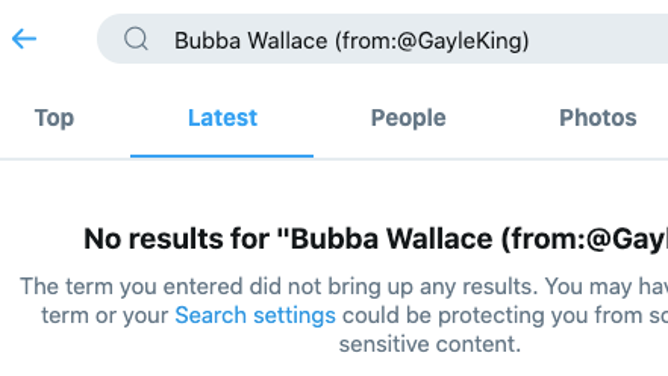
Task: View the Photos tab
Action: (598, 118)
